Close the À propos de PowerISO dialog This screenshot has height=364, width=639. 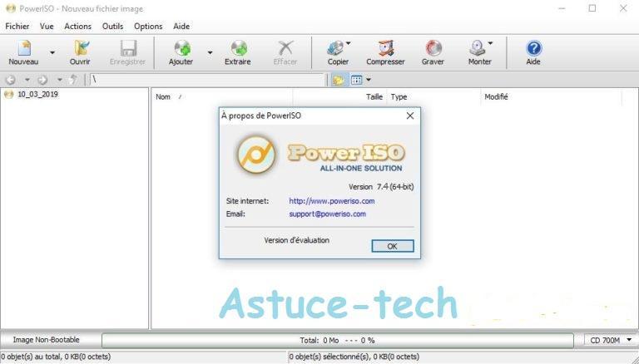pos(410,116)
